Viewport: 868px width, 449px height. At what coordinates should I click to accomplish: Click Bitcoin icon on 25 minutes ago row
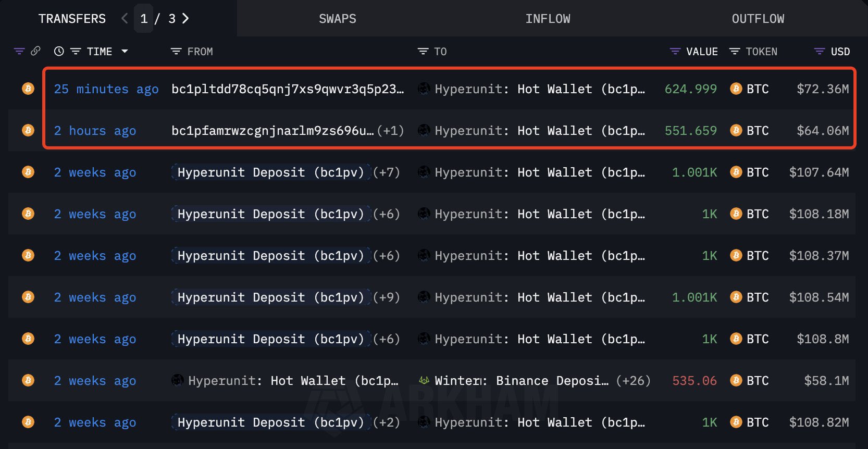pyautogui.click(x=28, y=89)
